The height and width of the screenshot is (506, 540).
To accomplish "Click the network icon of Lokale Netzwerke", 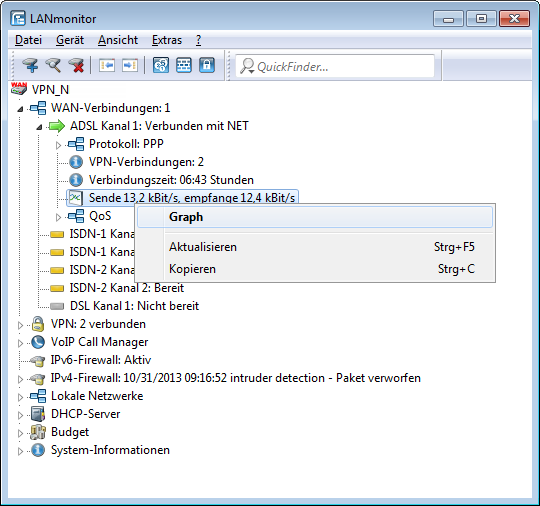I will tap(38, 396).
